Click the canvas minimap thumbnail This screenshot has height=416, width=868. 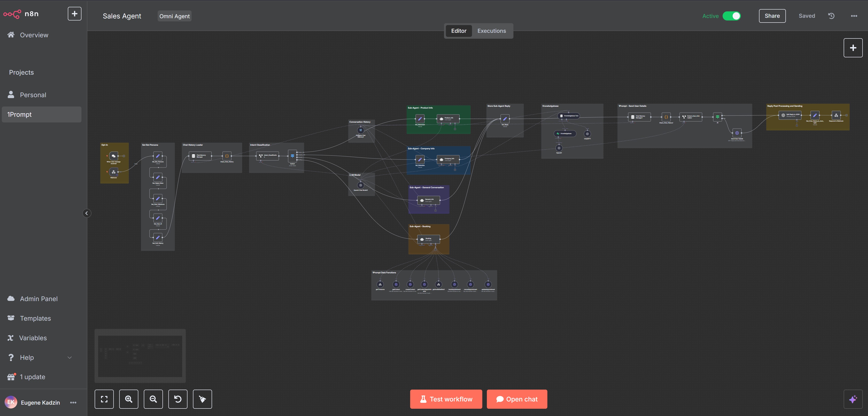click(140, 356)
